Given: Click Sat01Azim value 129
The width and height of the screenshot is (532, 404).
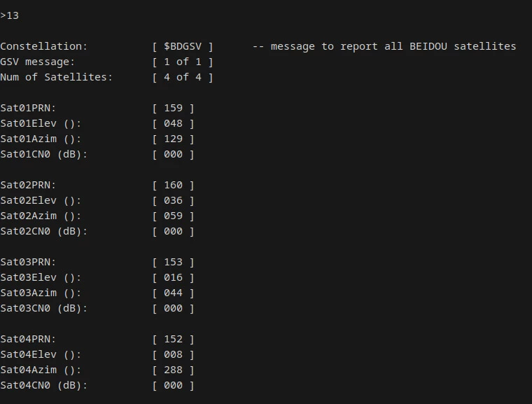Looking at the screenshot, I should click(174, 139).
